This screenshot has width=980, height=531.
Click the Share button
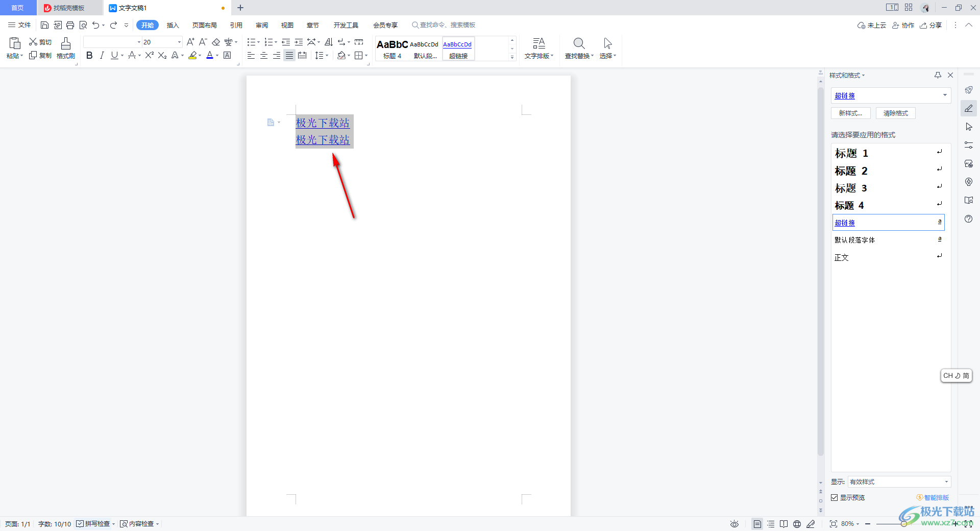pos(930,25)
